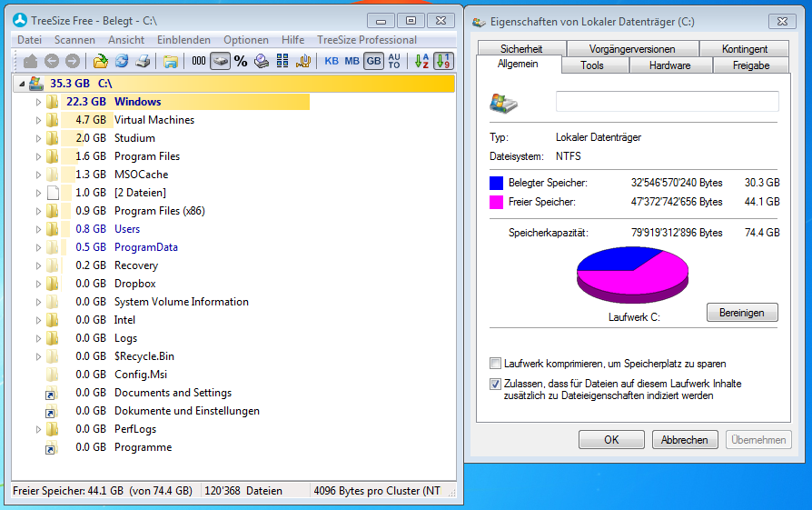Toggle the GB size unit button
The image size is (812, 510).
pyautogui.click(x=373, y=61)
